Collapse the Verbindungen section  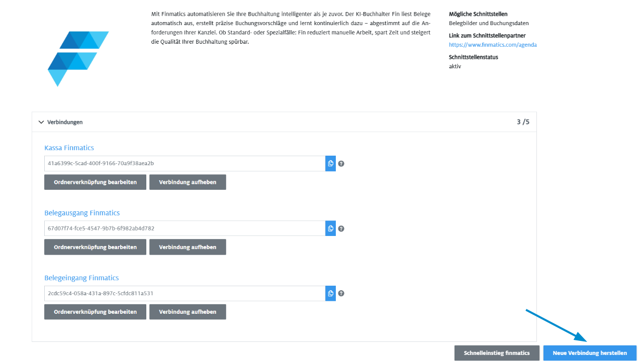41,122
